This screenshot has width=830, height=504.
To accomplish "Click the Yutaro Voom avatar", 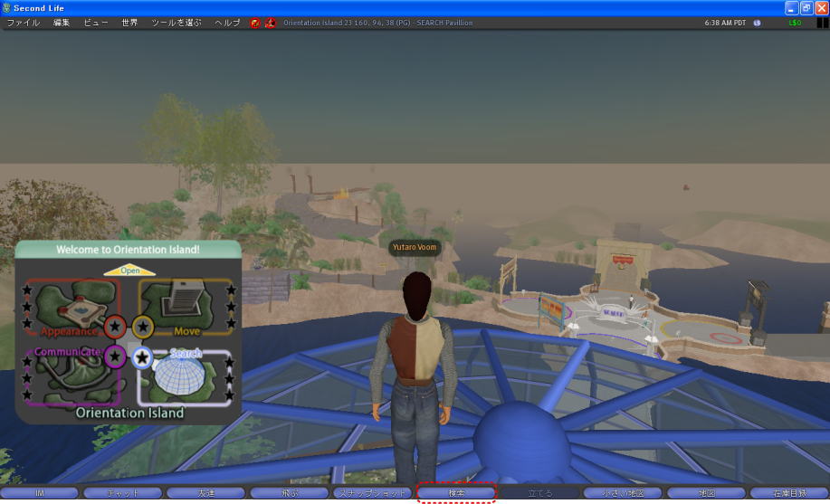I will (415, 376).
